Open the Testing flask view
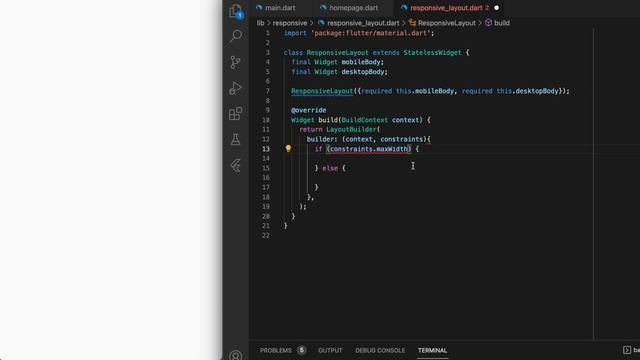This screenshot has width=640, height=360. 236,140
